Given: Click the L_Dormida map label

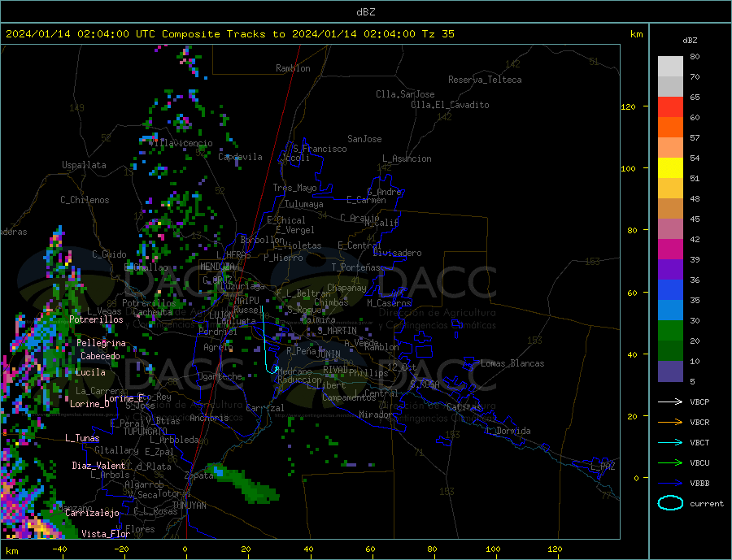Looking at the screenshot, I should click(x=509, y=431).
